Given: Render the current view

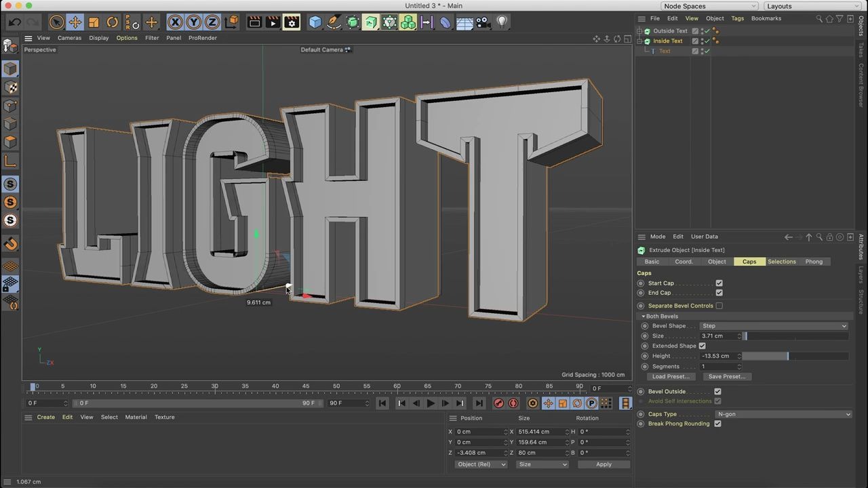Looking at the screenshot, I should pyautogui.click(x=254, y=22).
